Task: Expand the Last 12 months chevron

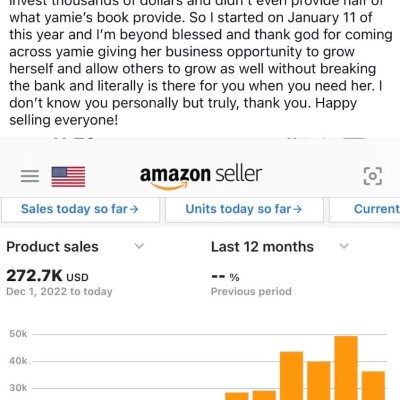Action: tap(344, 246)
